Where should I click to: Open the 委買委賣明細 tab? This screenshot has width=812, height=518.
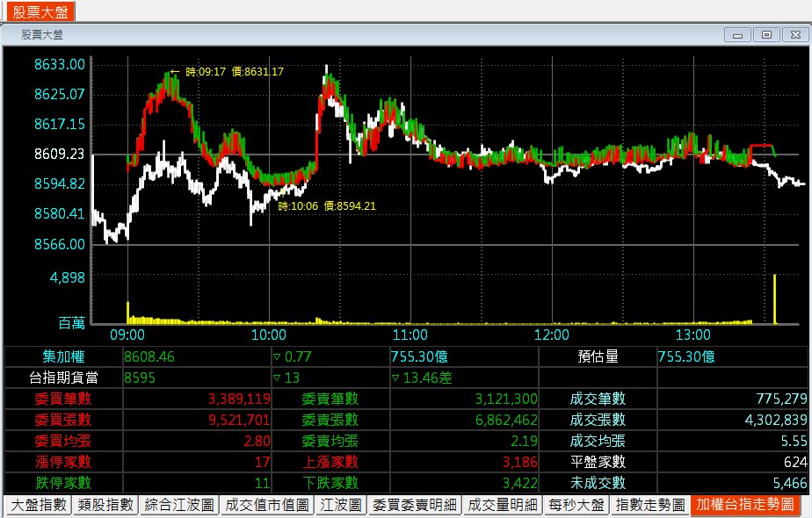tap(414, 505)
